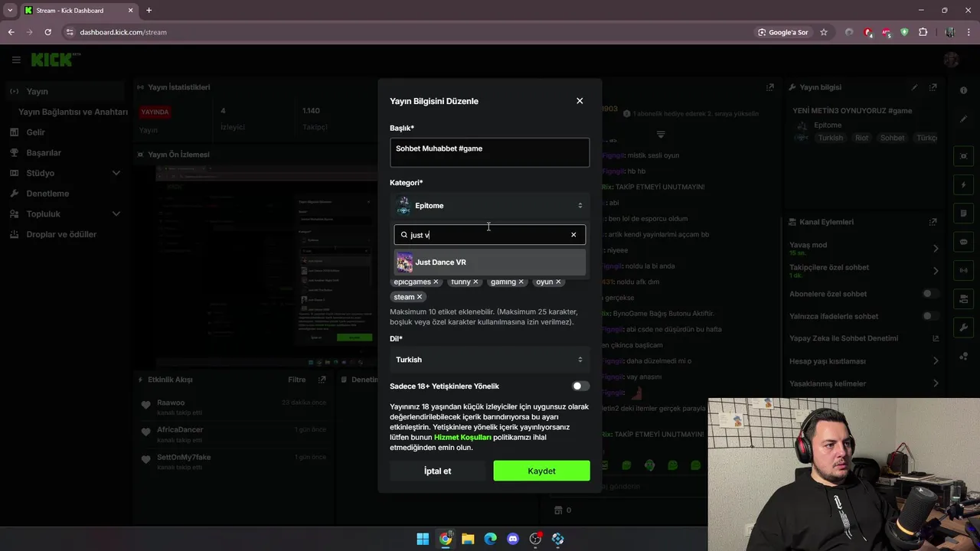Click the Başlık title text field

490,152
